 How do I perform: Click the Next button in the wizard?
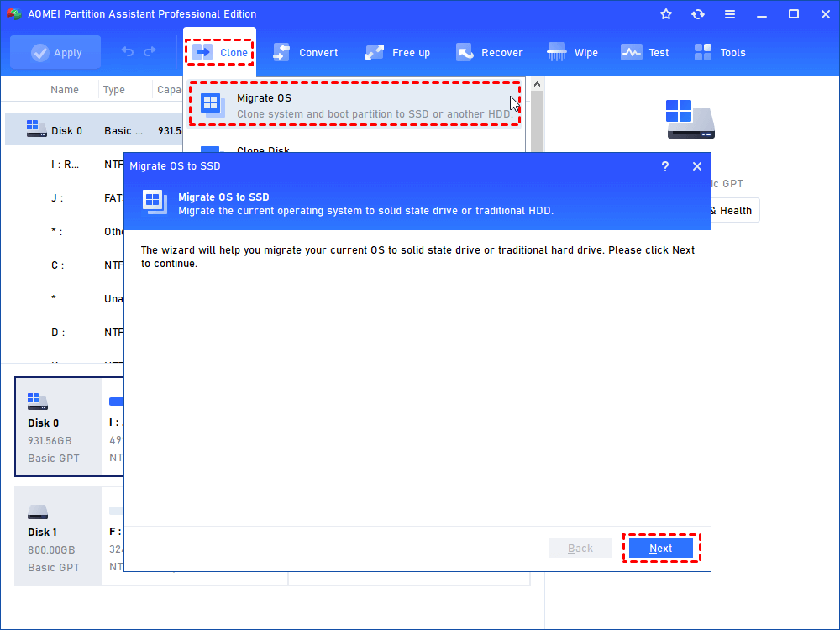(x=660, y=548)
